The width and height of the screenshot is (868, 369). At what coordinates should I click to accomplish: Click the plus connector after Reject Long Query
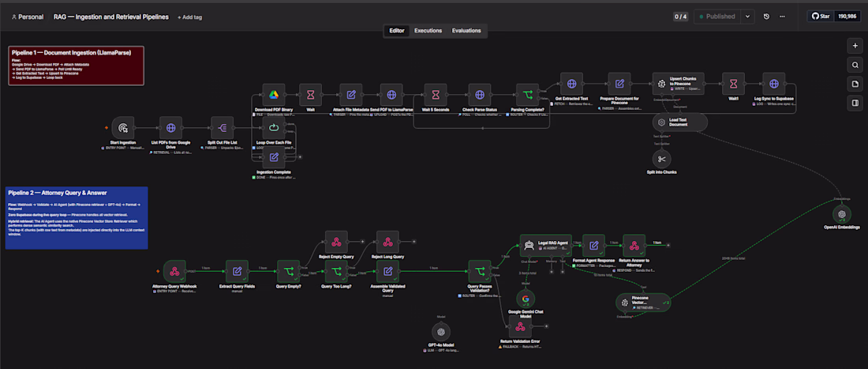coord(414,242)
